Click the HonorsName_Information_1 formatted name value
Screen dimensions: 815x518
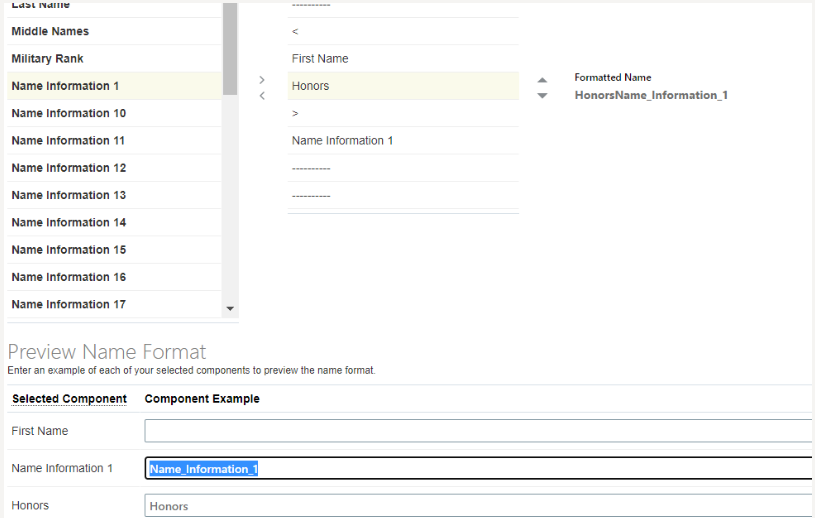coord(651,95)
